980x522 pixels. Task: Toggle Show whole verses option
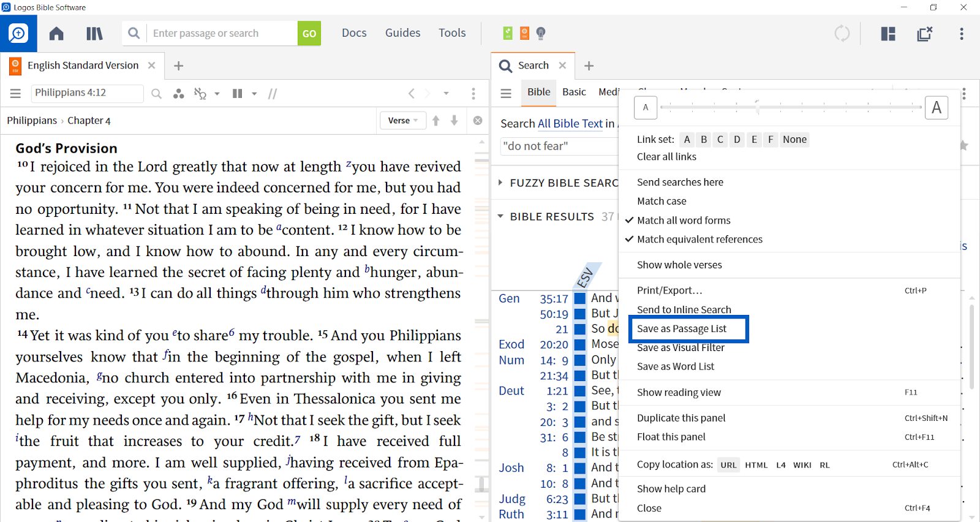coord(679,265)
